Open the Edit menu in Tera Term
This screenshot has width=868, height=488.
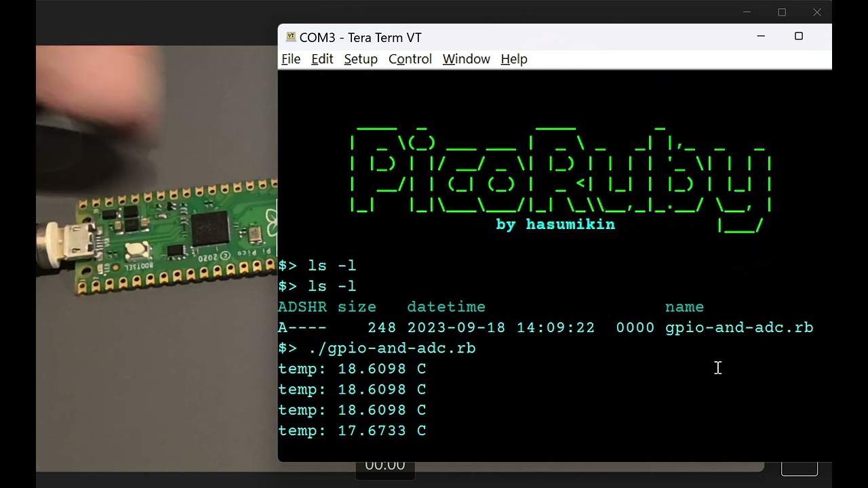322,59
